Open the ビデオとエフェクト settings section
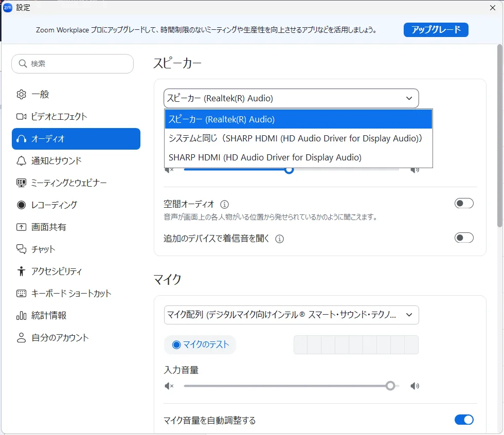504x435 pixels. 76,117
